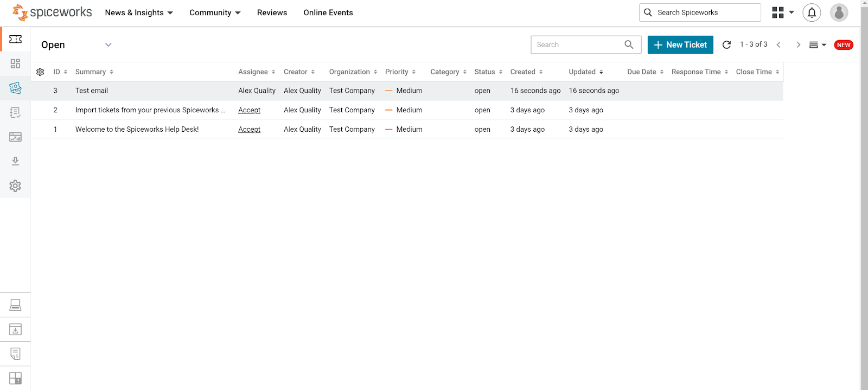Expand the News & Insights menu
The width and height of the screenshot is (868, 390).
click(x=139, y=12)
